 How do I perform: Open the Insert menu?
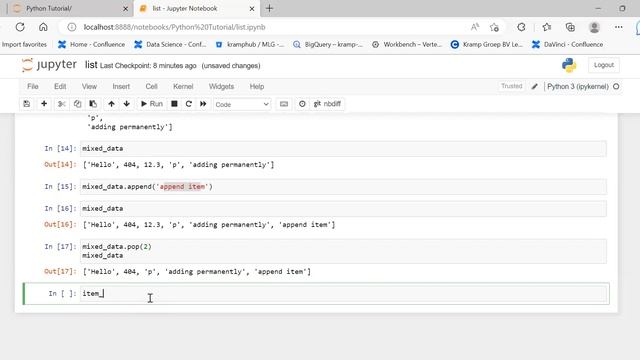click(x=121, y=87)
